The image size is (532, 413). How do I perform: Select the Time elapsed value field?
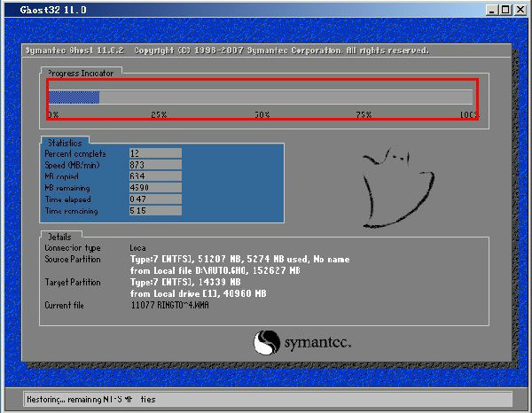point(155,199)
